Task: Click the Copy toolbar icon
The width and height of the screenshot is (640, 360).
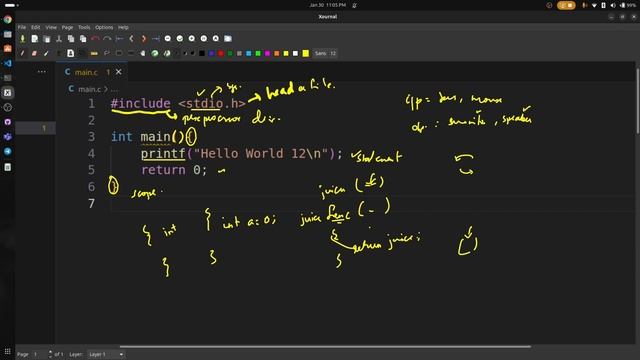Action: pos(71,38)
